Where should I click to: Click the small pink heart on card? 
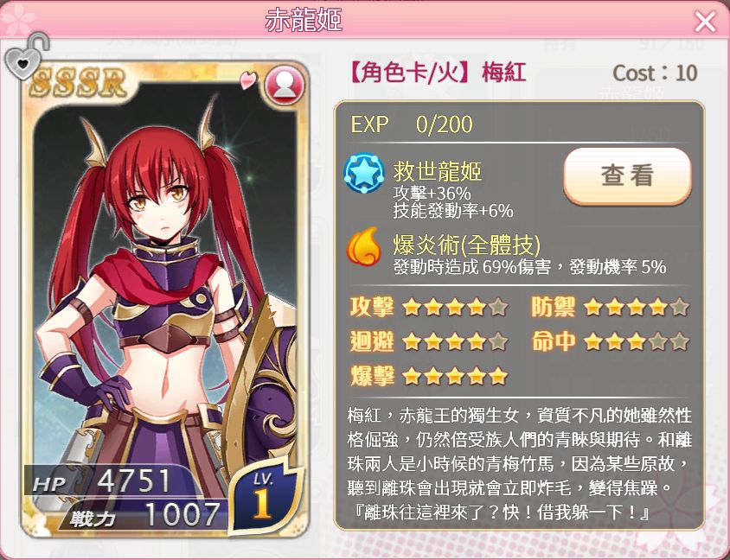pyautogui.click(x=248, y=80)
